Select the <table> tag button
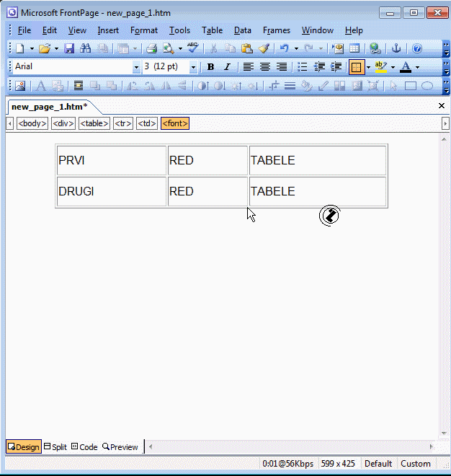Screen dimensions: 451x476 click(x=94, y=123)
